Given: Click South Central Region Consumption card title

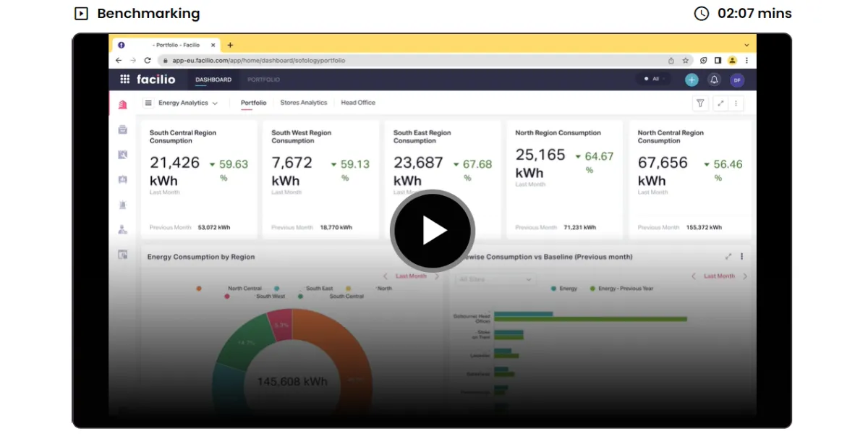Looking at the screenshot, I should (x=183, y=137).
